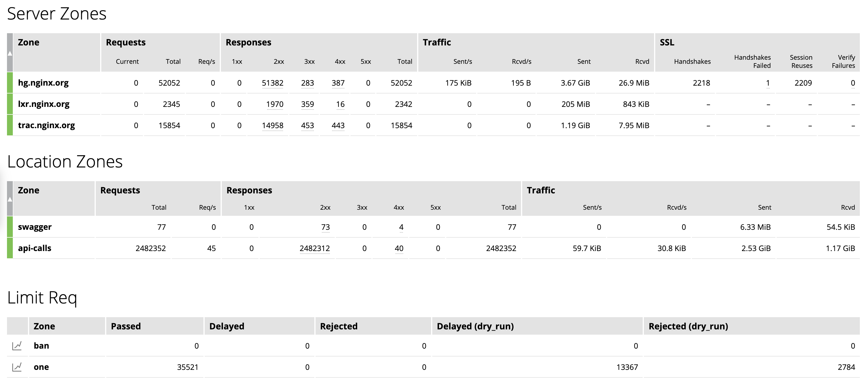Toggle sort on the Passed column header

[x=126, y=326]
